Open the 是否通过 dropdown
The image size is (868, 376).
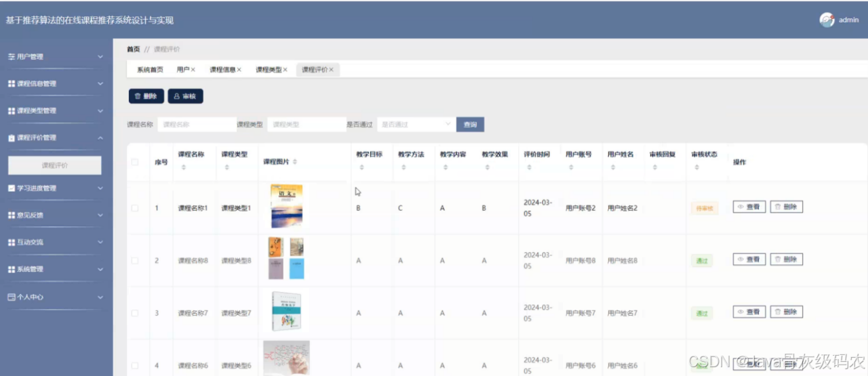(416, 125)
